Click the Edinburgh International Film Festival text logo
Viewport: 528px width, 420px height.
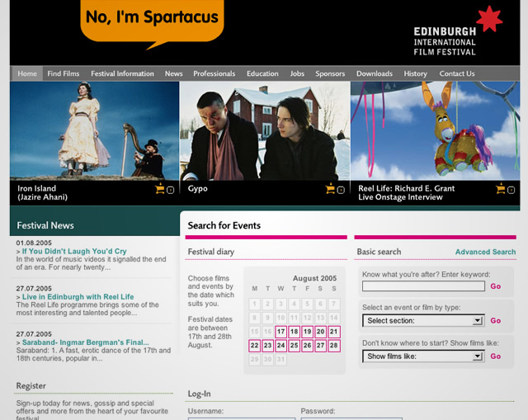[x=445, y=41]
